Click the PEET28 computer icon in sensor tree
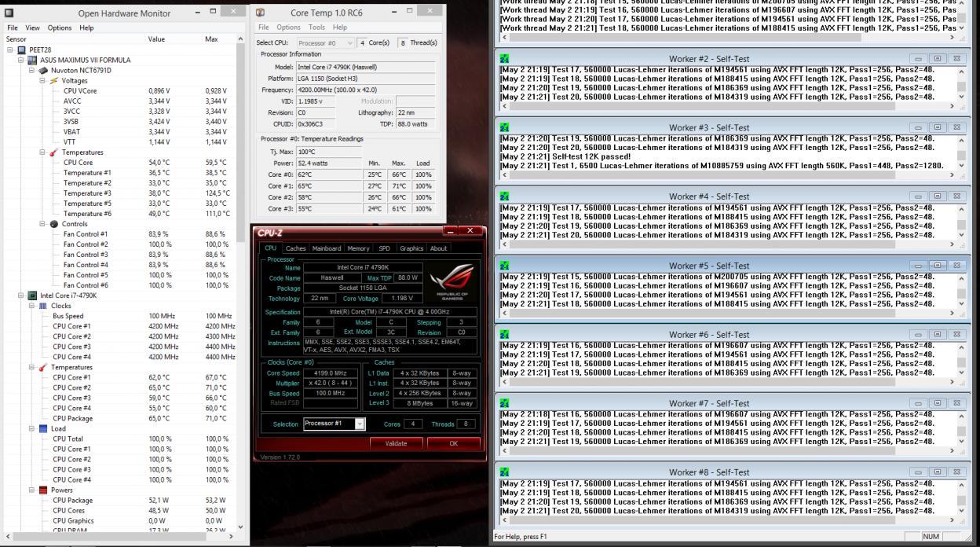 click(x=22, y=50)
